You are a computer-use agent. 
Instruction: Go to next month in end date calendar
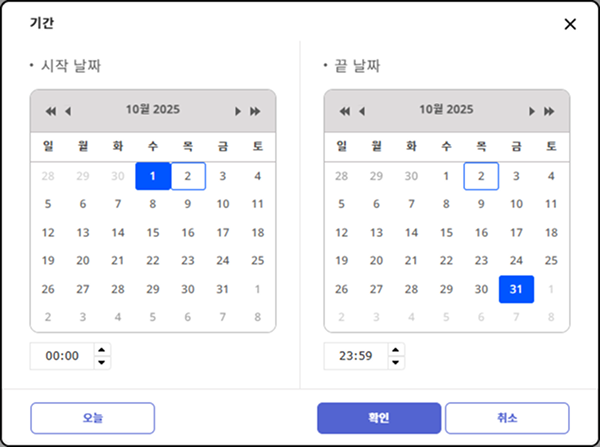[x=532, y=111]
